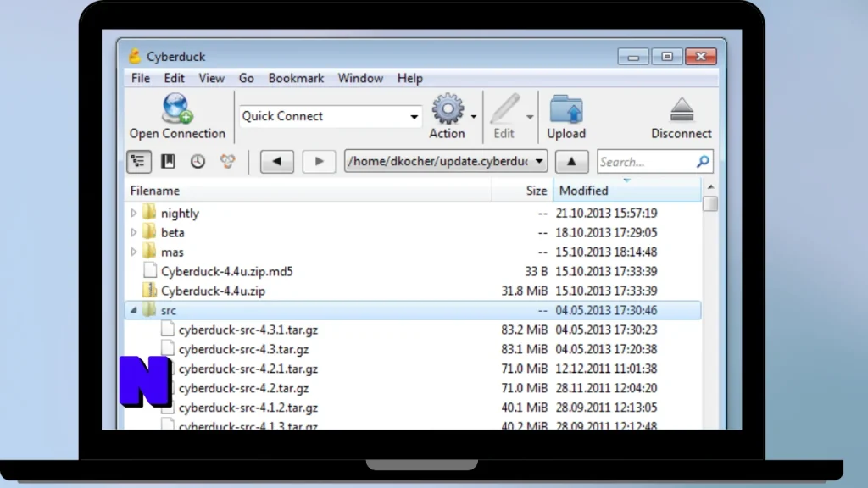Screen dimensions: 868x488
Task: Click the cyberduck-src-4.3.tar.gz file icon
Action: pyautogui.click(x=167, y=348)
